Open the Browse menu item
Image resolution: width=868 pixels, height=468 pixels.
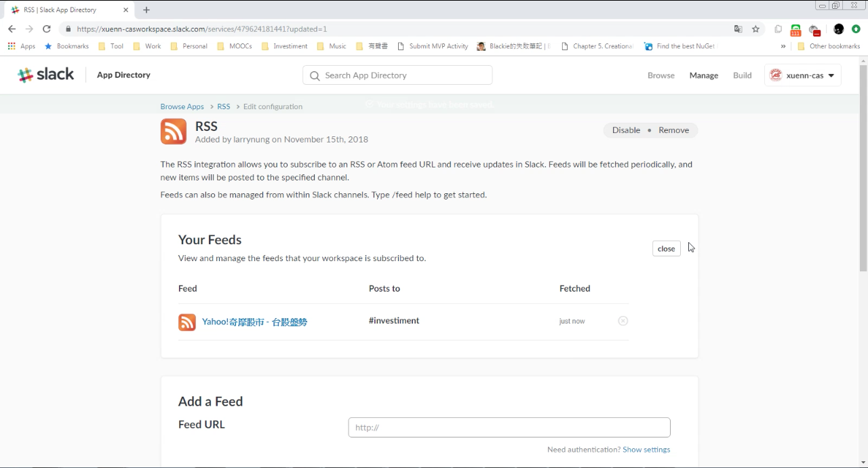coord(661,75)
